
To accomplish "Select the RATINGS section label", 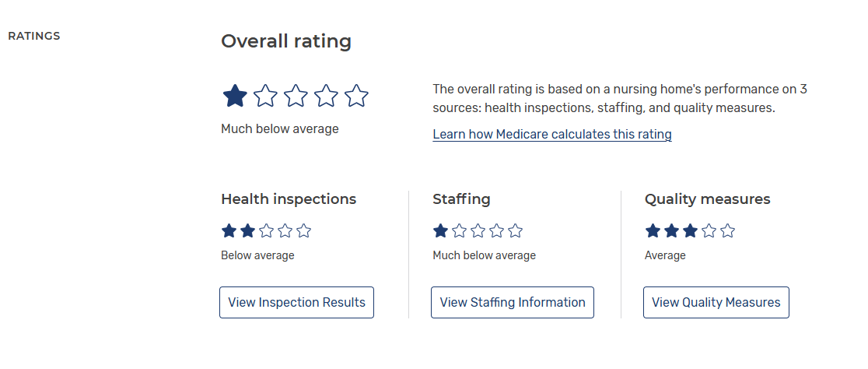I will (33, 36).
